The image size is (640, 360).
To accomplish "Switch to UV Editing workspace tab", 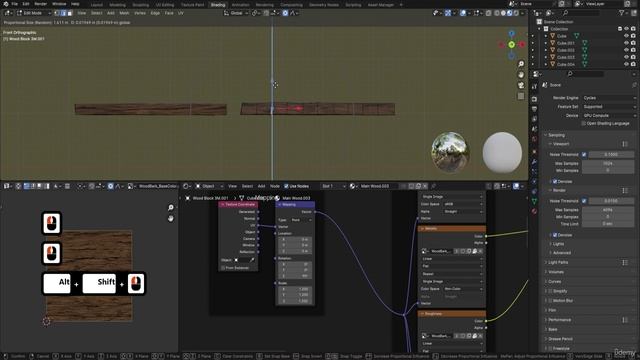I will tap(164, 5).
